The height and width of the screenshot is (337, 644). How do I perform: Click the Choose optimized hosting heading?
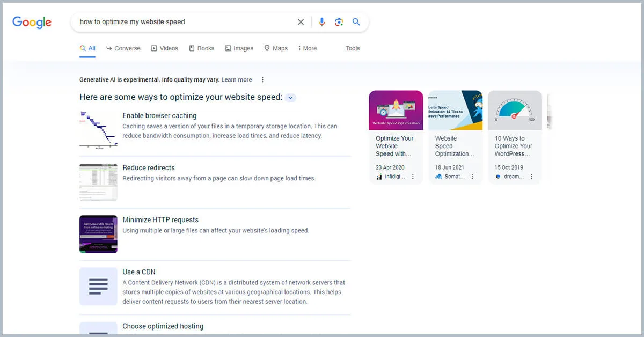[163, 326]
